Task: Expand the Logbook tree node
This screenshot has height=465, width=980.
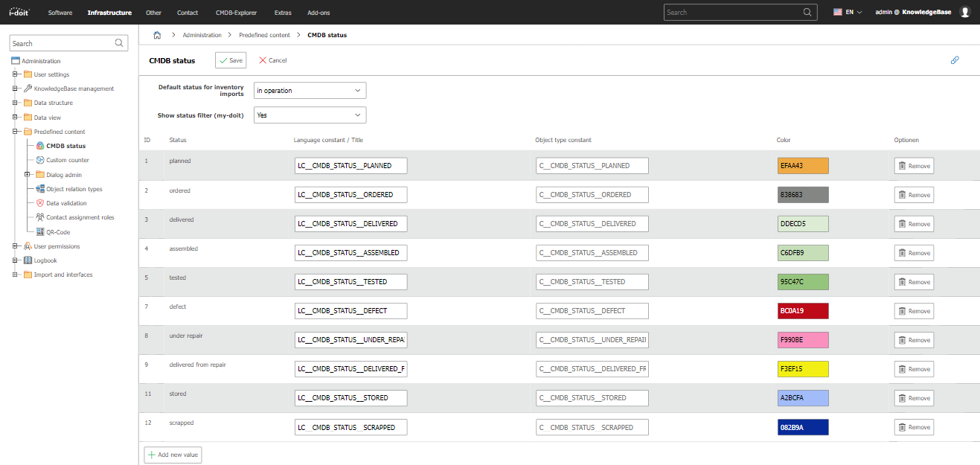Action: click(x=15, y=260)
